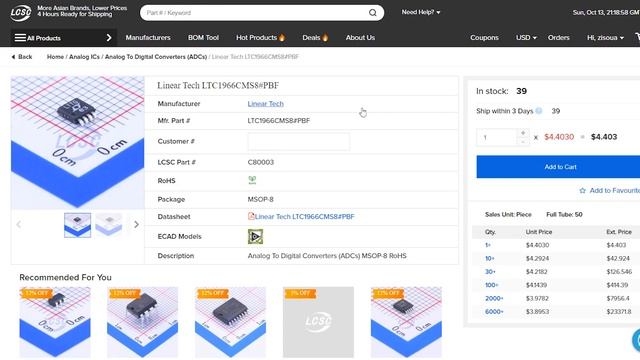The image size is (640, 360).
Task: Select the 1+ quantity price tier
Action: tap(488, 245)
